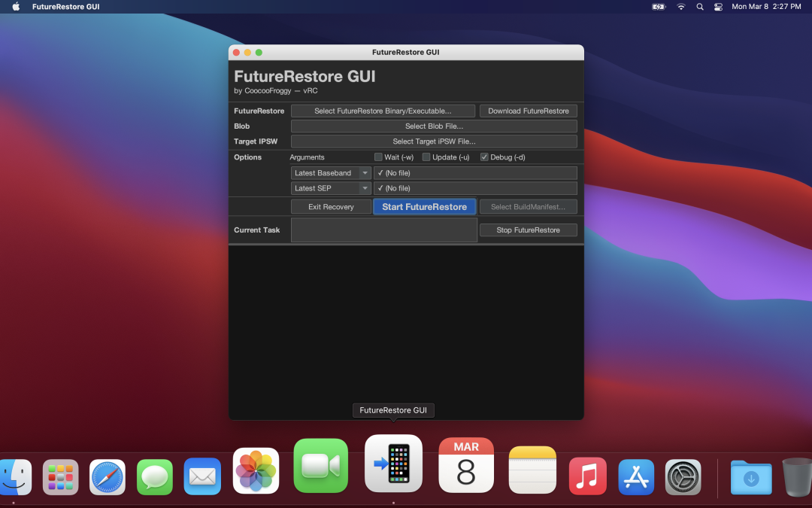The height and width of the screenshot is (508, 812).
Task: Click the SEP (No file) field
Action: click(475, 188)
